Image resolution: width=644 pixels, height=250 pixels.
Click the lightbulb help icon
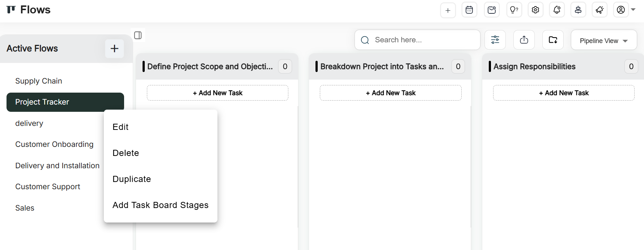point(514,10)
